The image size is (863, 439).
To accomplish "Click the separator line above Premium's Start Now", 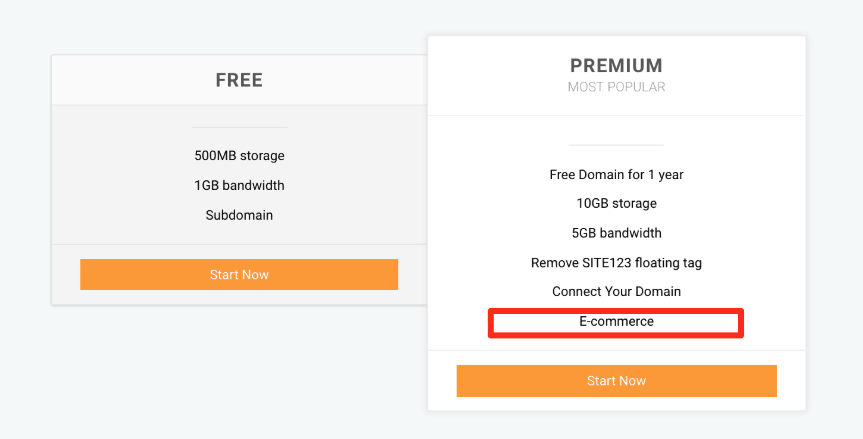I will (616, 350).
